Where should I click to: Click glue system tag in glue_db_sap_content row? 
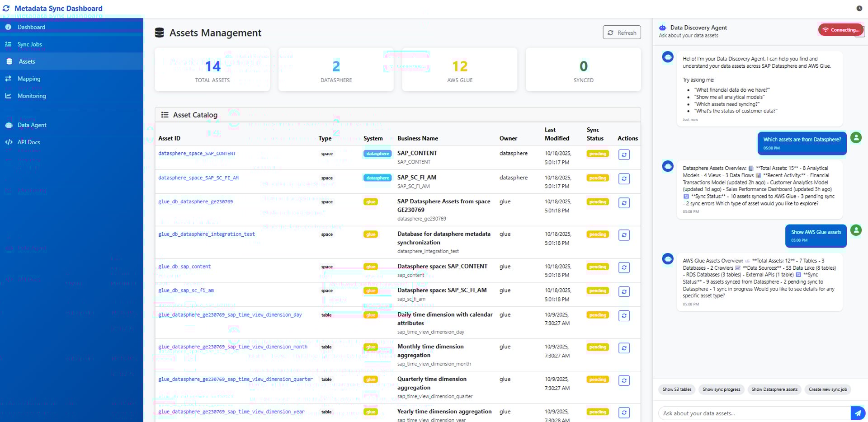[x=371, y=267]
